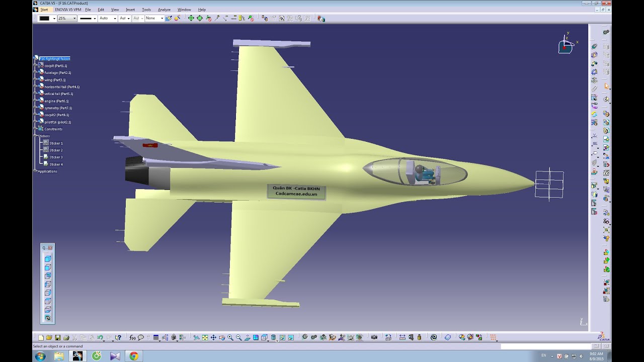Select third view mode in Q... palette
The height and width of the screenshot is (362, 644).
pos(48,276)
